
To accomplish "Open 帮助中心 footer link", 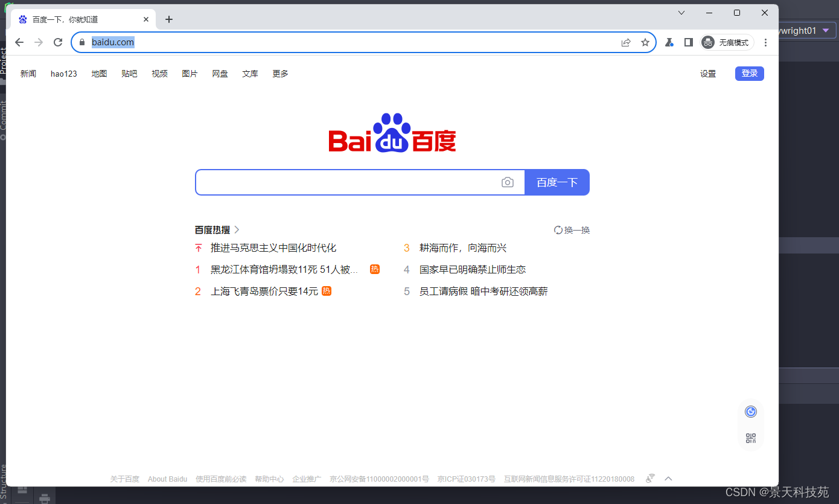I will pyautogui.click(x=269, y=479).
